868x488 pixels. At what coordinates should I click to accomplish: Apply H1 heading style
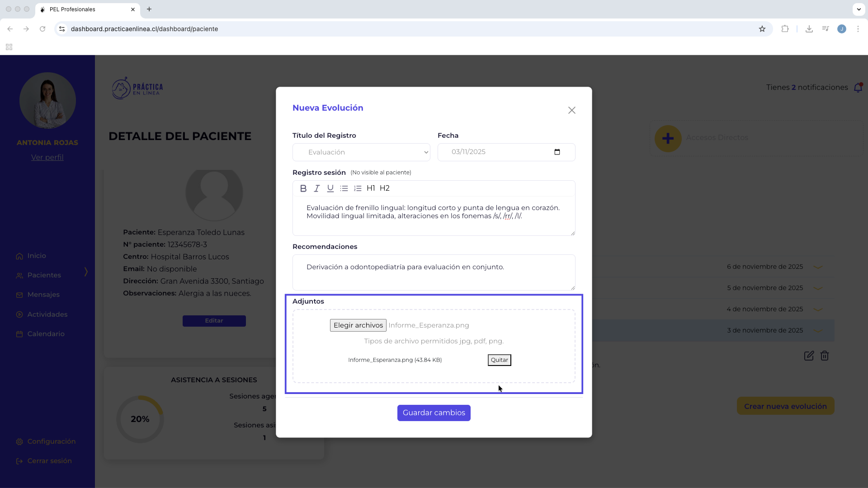371,188
